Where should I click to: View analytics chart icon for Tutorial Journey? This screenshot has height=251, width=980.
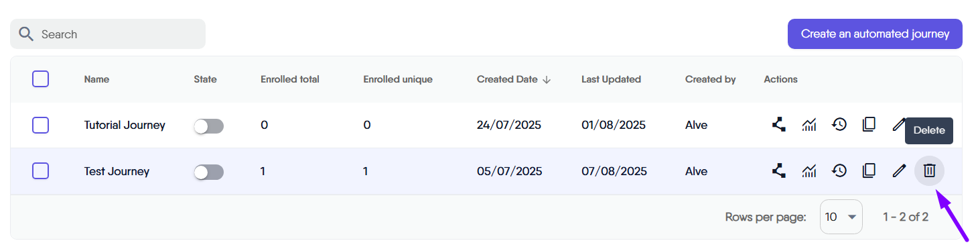click(809, 125)
